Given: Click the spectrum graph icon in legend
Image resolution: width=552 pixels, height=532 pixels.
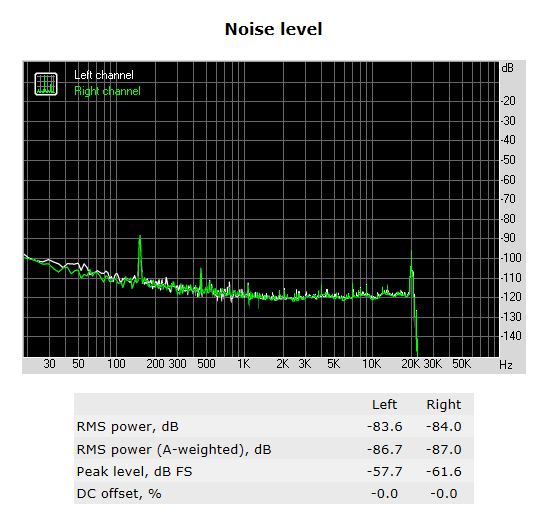Looking at the screenshot, I should click(x=46, y=84).
